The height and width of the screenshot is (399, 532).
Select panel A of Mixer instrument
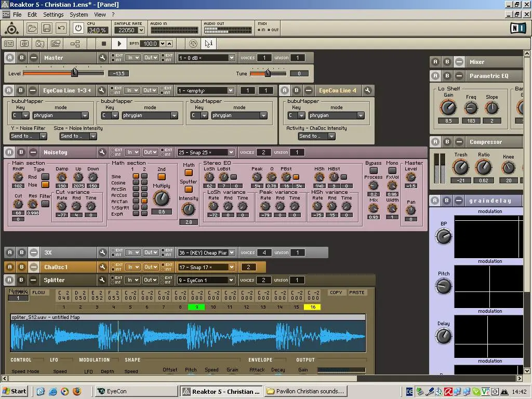[x=435, y=62]
